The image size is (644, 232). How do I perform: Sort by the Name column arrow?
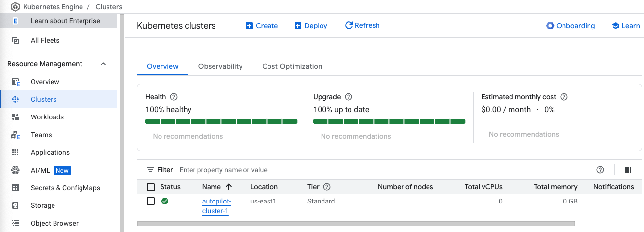[x=229, y=187]
